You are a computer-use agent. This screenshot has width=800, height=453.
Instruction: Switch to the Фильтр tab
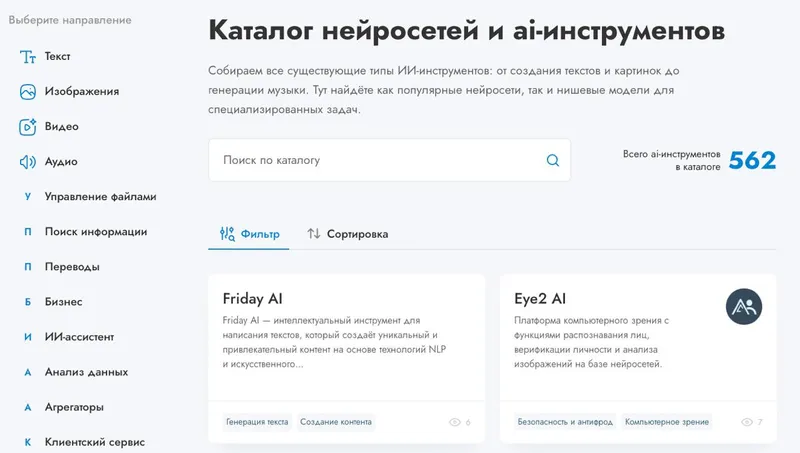point(248,234)
